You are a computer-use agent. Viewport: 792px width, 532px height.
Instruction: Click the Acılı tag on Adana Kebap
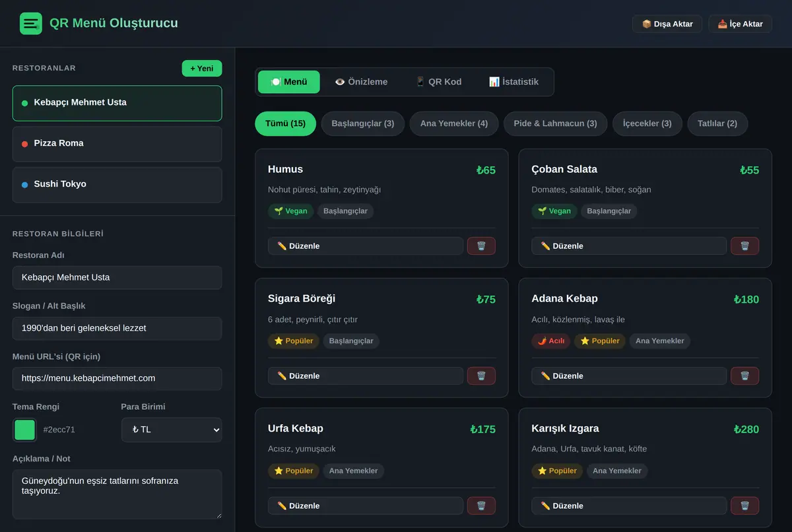pyautogui.click(x=551, y=341)
